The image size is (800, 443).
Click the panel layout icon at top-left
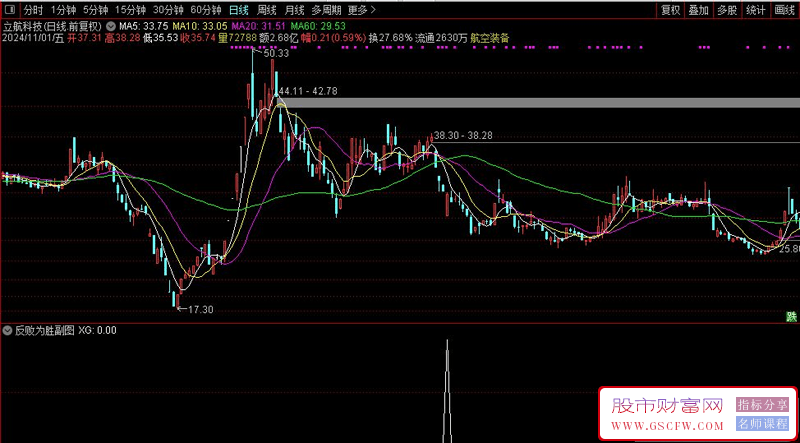pyautogui.click(x=10, y=10)
